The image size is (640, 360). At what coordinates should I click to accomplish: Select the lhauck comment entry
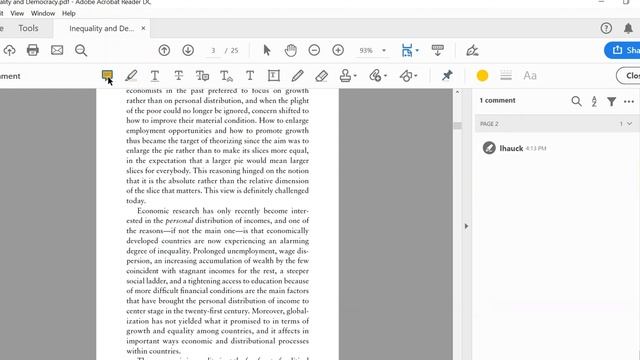[556, 148]
